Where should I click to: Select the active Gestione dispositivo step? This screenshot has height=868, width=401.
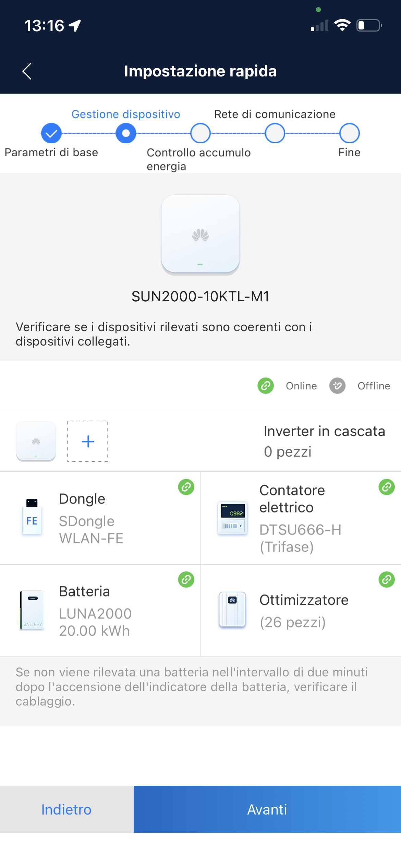(126, 133)
